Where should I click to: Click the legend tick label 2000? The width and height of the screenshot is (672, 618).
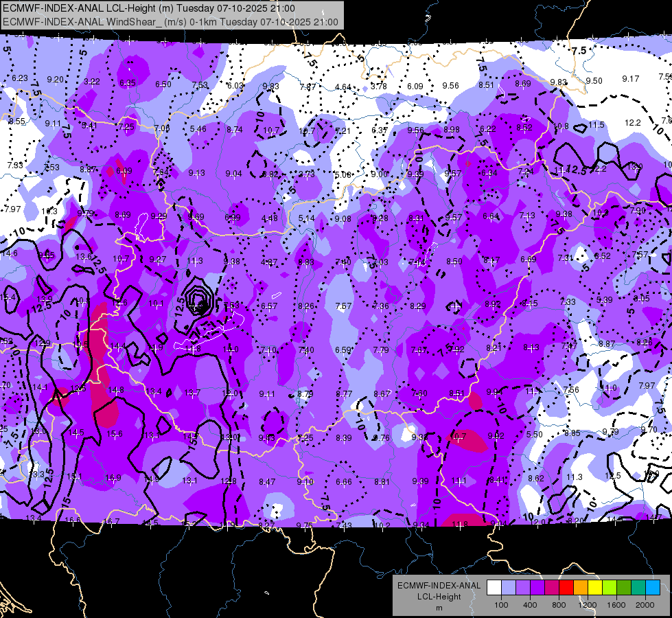point(645,605)
